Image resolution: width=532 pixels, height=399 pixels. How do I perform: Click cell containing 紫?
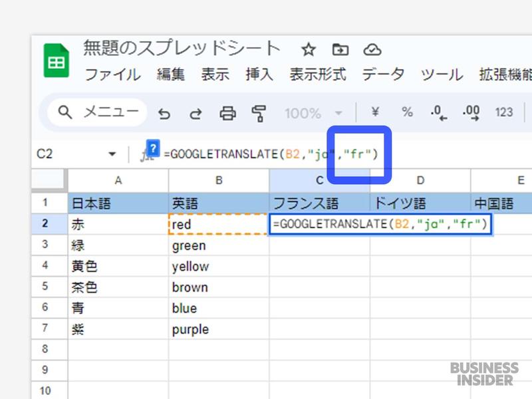coord(118,329)
